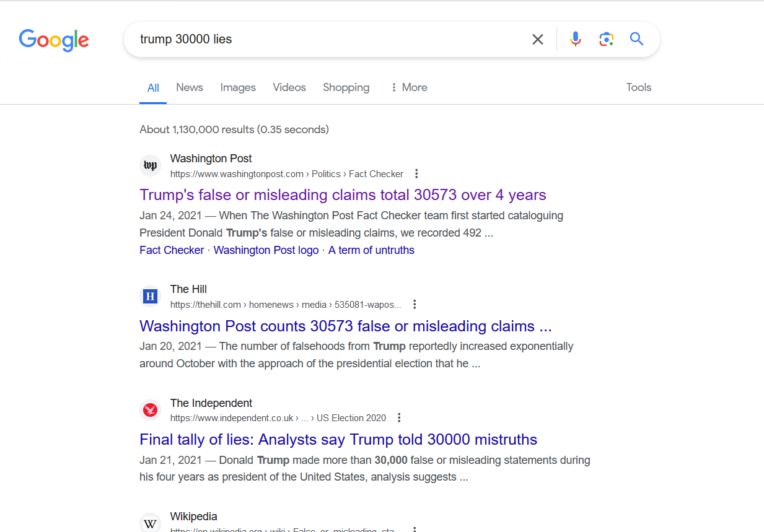The height and width of the screenshot is (532, 764).
Task: Click the 'Washington Post' source name
Action: [211, 159]
